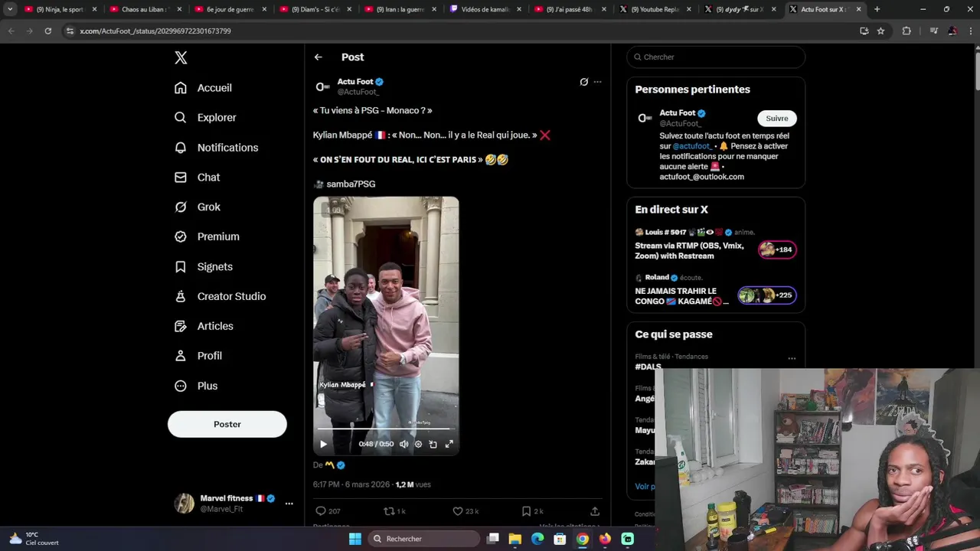Open the Grok explain icon on post

pos(583,82)
